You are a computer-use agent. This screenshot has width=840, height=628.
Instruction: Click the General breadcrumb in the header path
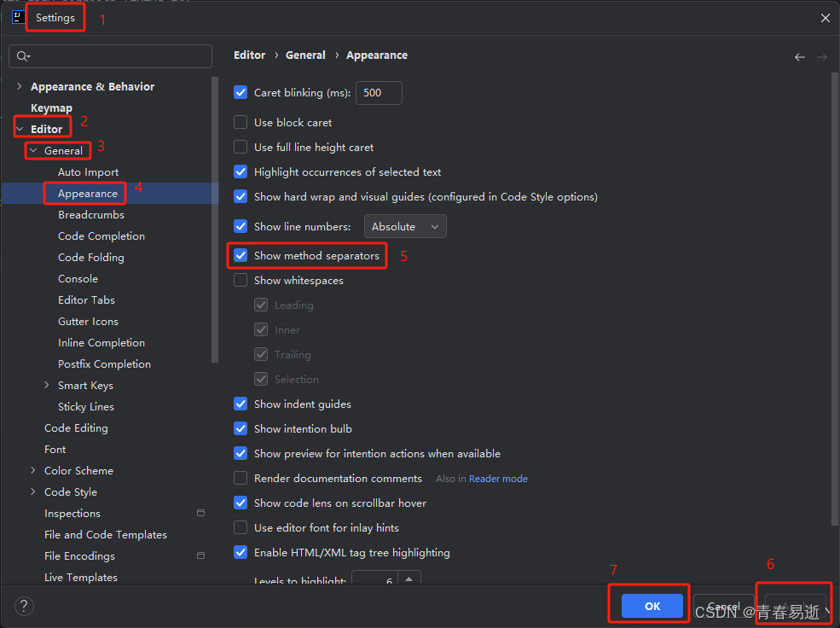tap(305, 55)
